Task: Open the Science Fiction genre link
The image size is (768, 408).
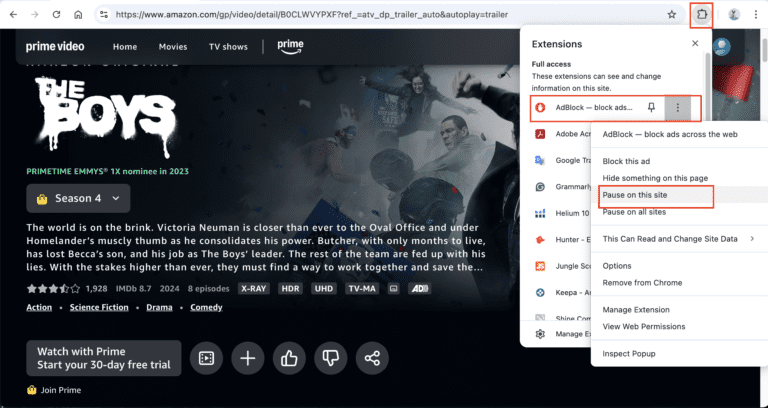Action: pos(100,307)
